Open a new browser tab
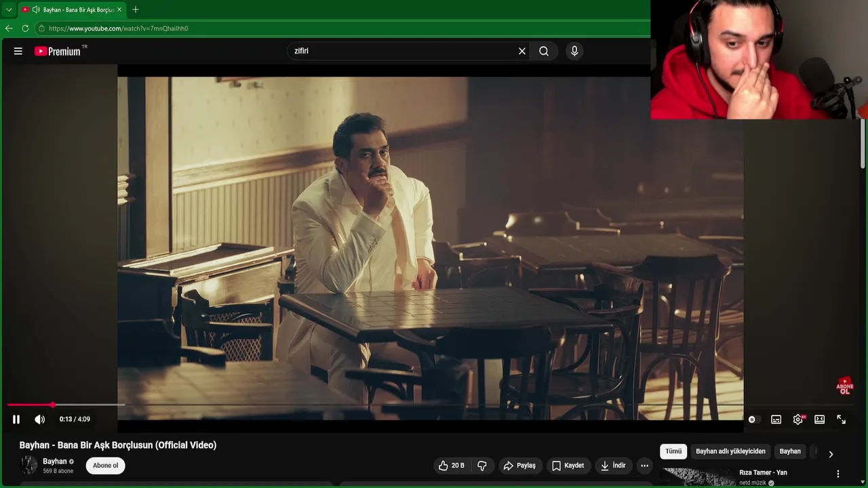 (x=136, y=9)
